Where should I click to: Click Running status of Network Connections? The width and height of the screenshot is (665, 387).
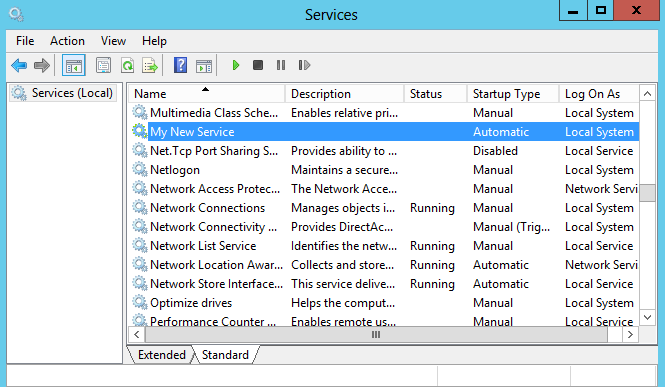(432, 208)
